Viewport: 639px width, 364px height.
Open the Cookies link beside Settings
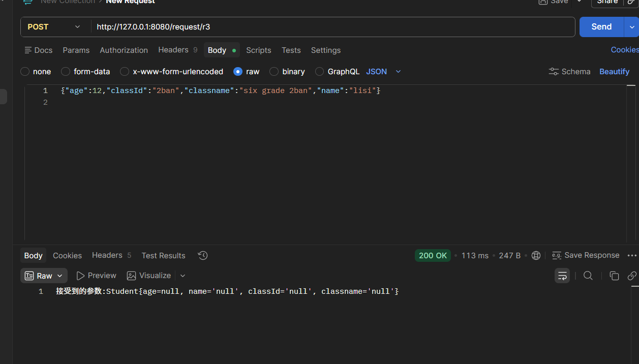[x=625, y=50]
